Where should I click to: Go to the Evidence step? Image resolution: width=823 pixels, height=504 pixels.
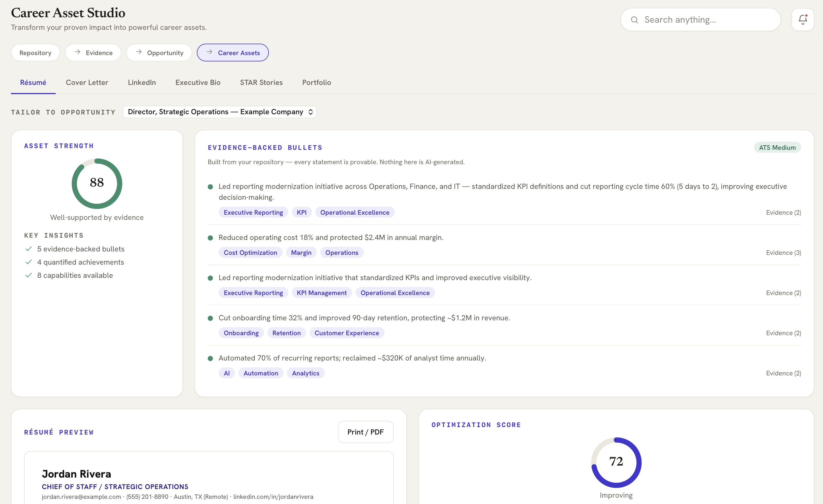coord(93,53)
